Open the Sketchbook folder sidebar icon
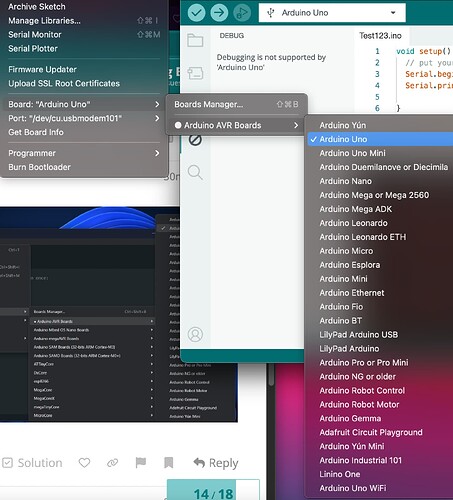The image size is (453, 500). click(195, 40)
